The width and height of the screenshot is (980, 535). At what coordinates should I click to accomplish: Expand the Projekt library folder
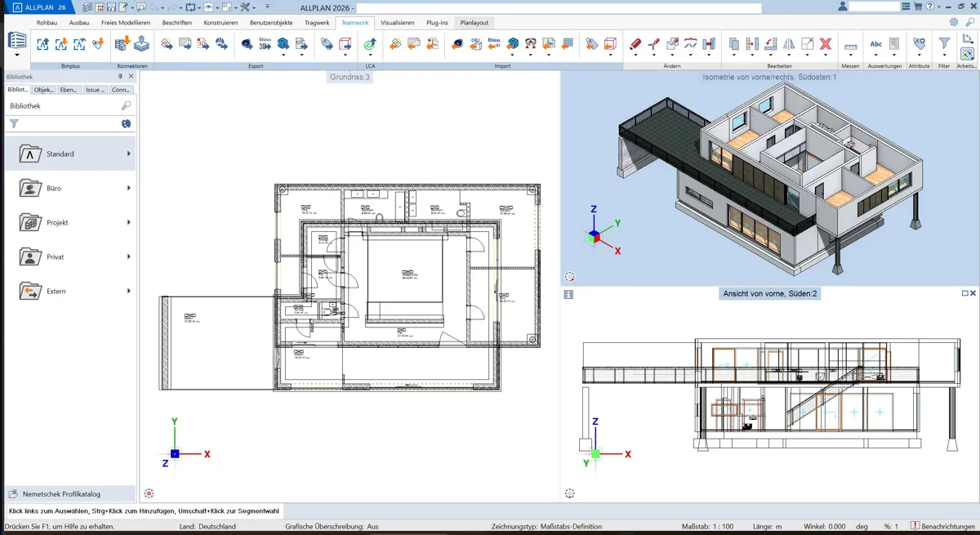tap(128, 222)
